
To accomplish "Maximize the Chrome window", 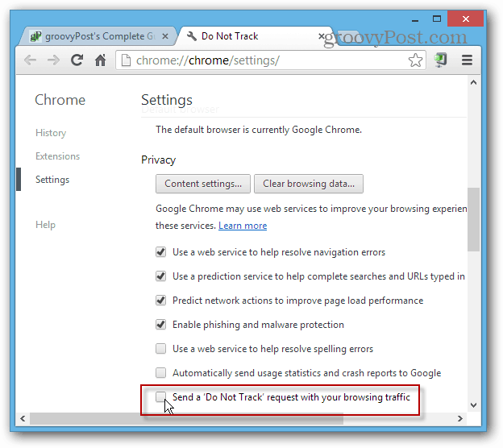I will point(437,19).
